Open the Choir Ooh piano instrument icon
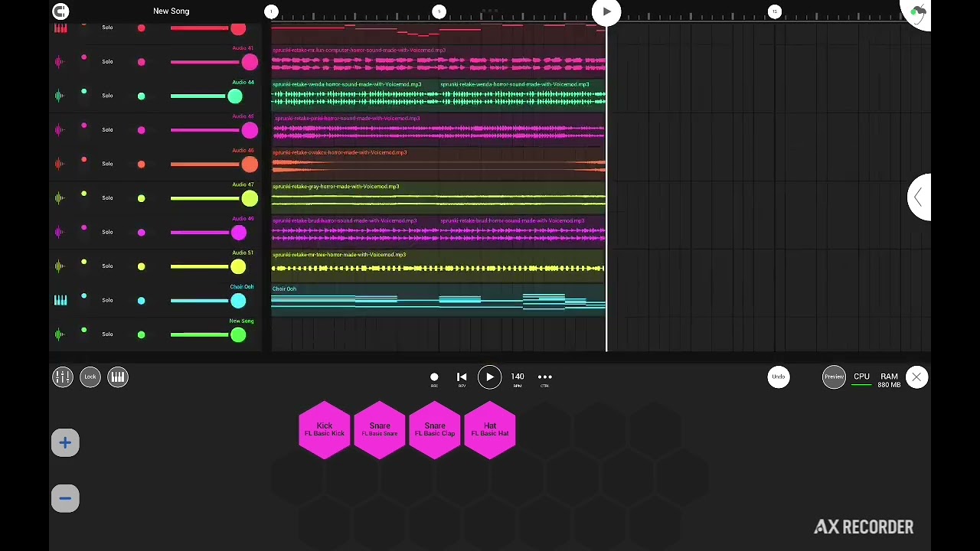Viewport: 980px width, 551px height. [x=60, y=300]
